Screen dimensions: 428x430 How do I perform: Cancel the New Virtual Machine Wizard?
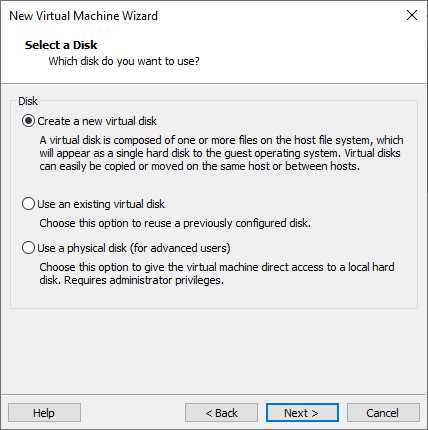(x=383, y=413)
